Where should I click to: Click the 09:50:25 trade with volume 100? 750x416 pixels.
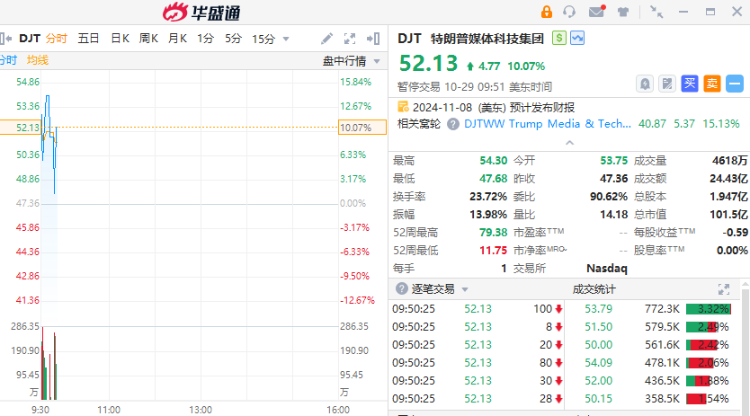coord(477,309)
